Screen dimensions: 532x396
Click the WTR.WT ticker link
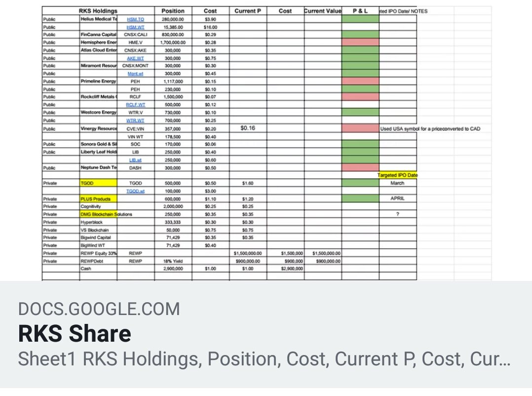[135, 120]
